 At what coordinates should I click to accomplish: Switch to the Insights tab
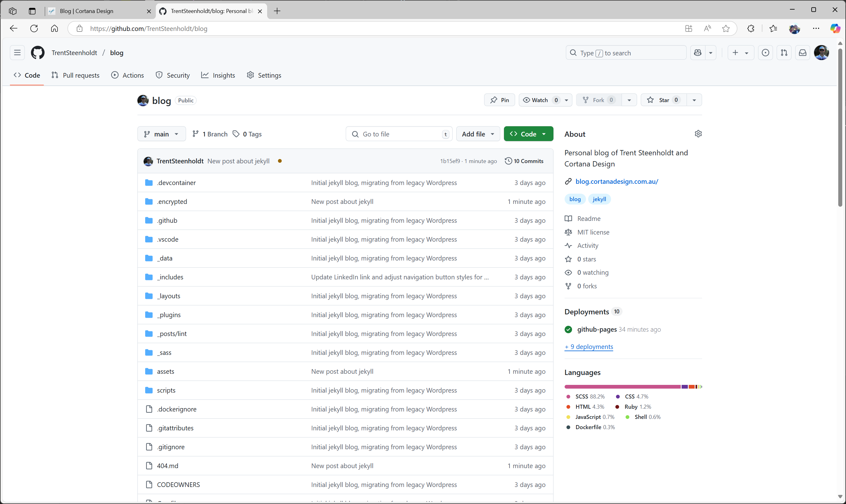point(218,75)
